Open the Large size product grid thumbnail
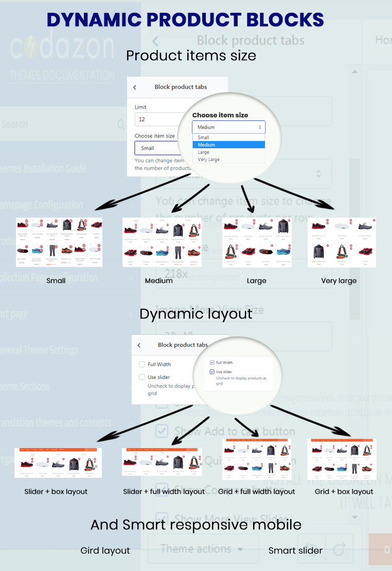The width and height of the screenshot is (392, 571). click(x=257, y=242)
